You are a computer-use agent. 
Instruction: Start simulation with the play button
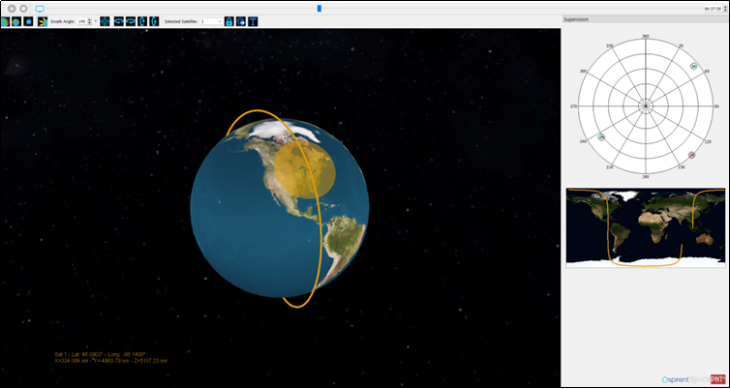click(12, 8)
